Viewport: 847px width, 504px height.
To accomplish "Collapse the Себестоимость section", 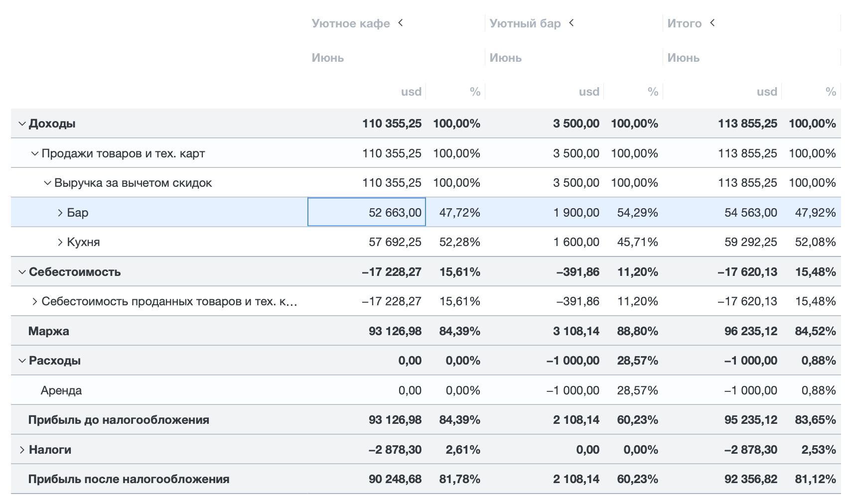I will click(x=22, y=272).
